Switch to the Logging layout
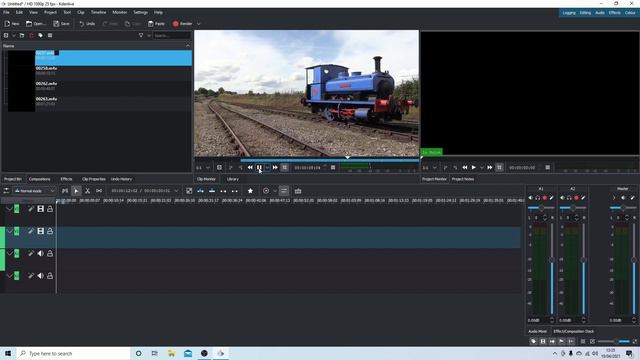 pos(569,13)
